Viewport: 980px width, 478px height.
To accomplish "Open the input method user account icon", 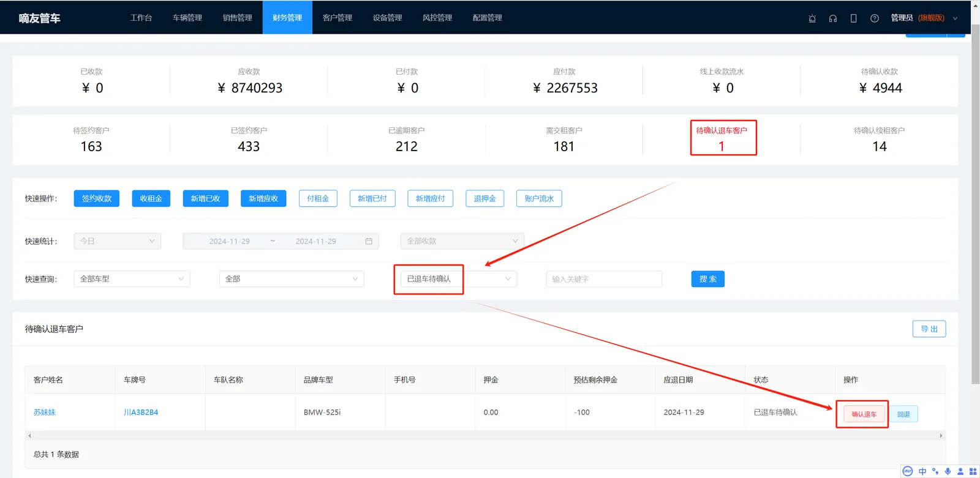I will pyautogui.click(x=960, y=471).
